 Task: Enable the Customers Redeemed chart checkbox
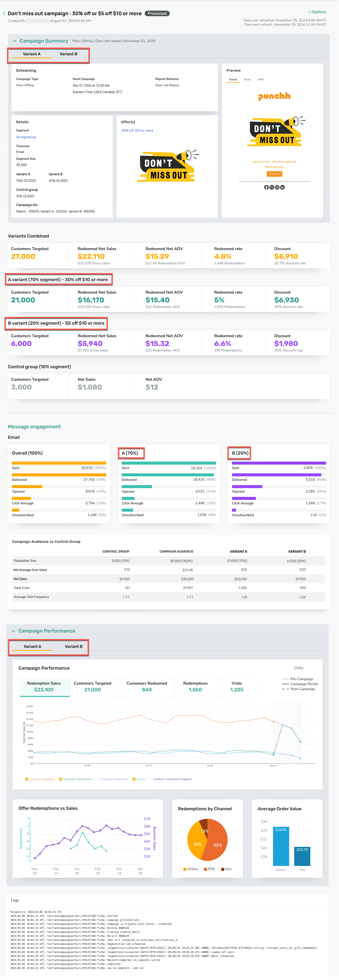point(98,779)
